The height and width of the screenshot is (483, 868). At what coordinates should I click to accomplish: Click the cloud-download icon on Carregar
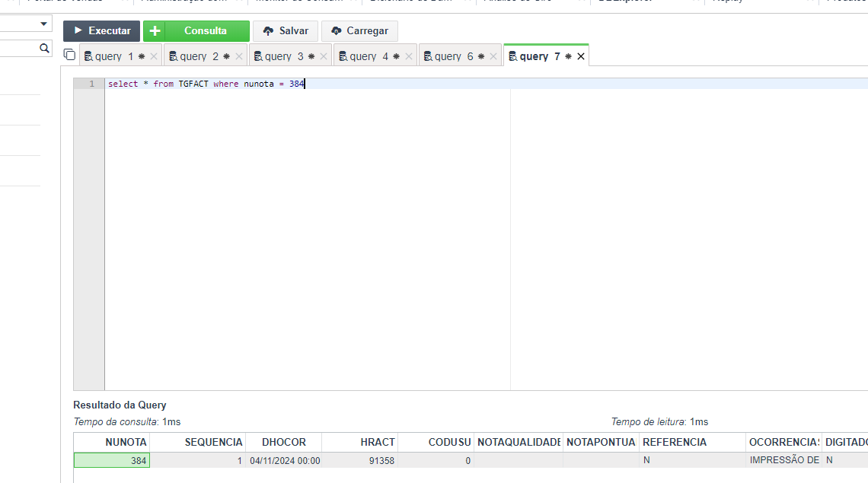336,31
